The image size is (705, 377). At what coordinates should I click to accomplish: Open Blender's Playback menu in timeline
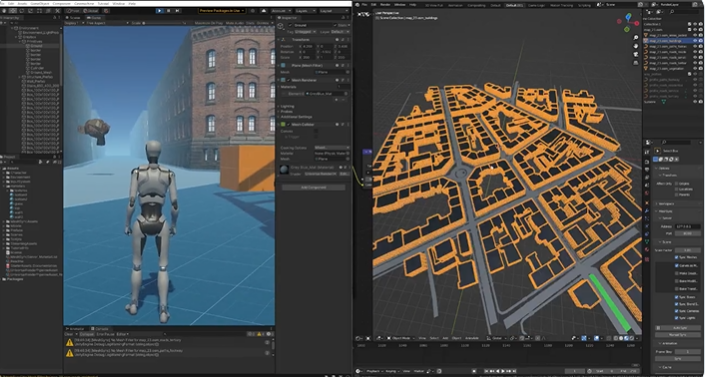(374, 371)
